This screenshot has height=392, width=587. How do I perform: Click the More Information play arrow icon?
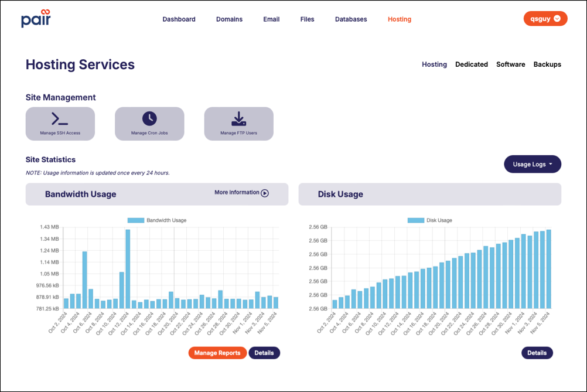(265, 193)
